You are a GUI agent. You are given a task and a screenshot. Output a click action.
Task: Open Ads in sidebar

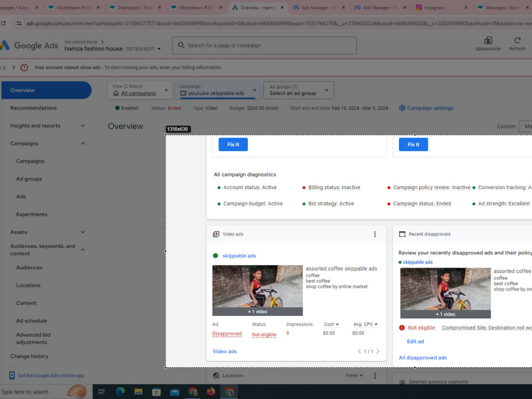(x=21, y=196)
